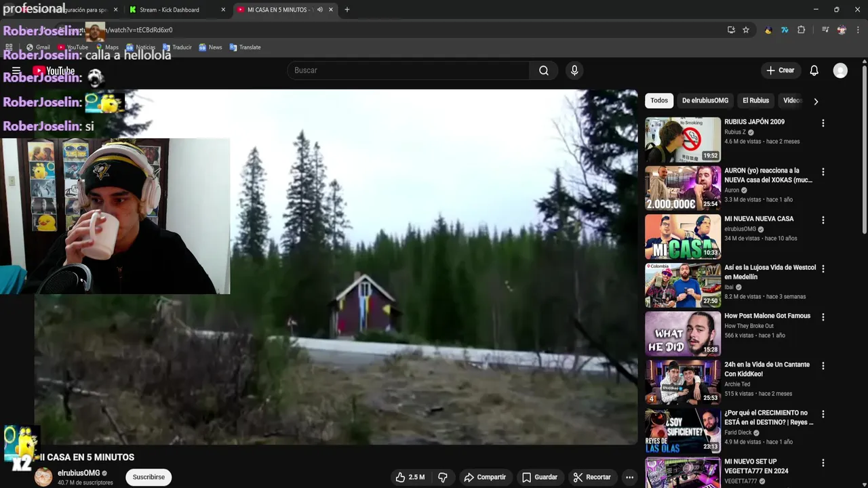
Task: Open the Translate bookmark
Action: [x=245, y=47]
